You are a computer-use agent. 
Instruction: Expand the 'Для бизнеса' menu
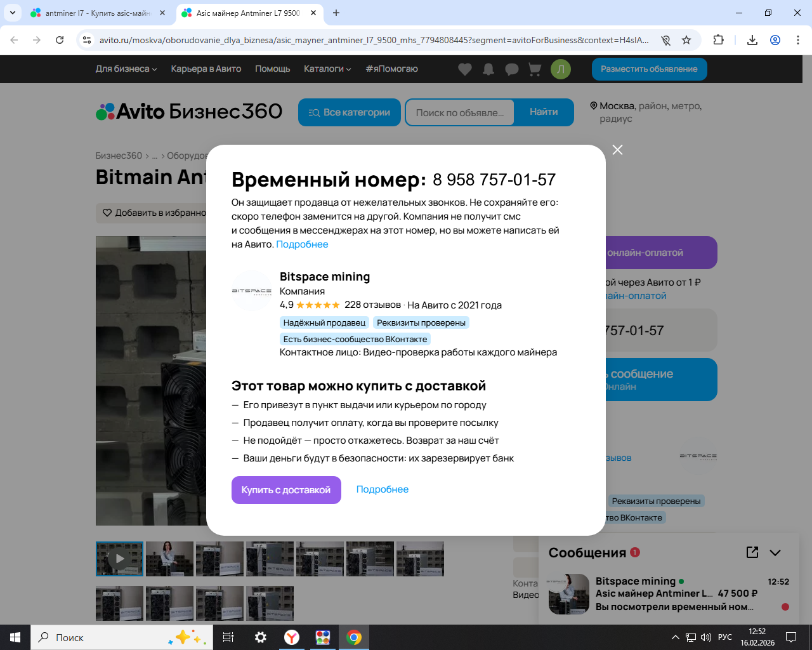pyautogui.click(x=126, y=69)
